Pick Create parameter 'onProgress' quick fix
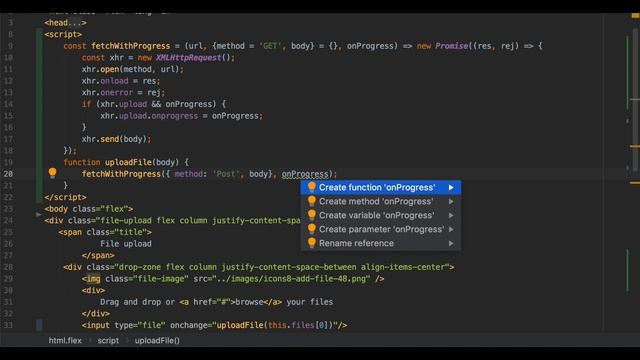This screenshot has width=640, height=360. pyautogui.click(x=381, y=229)
